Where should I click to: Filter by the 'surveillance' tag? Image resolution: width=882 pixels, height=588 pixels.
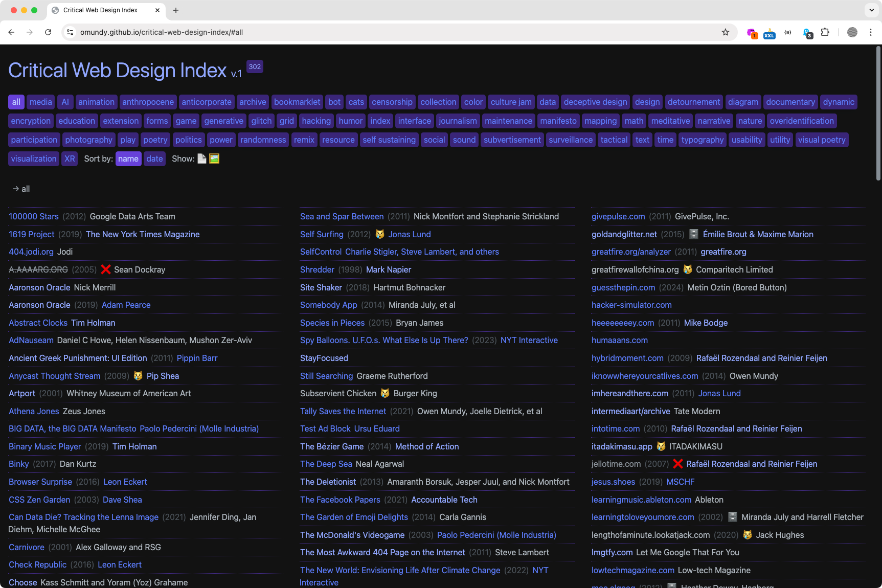(571, 140)
